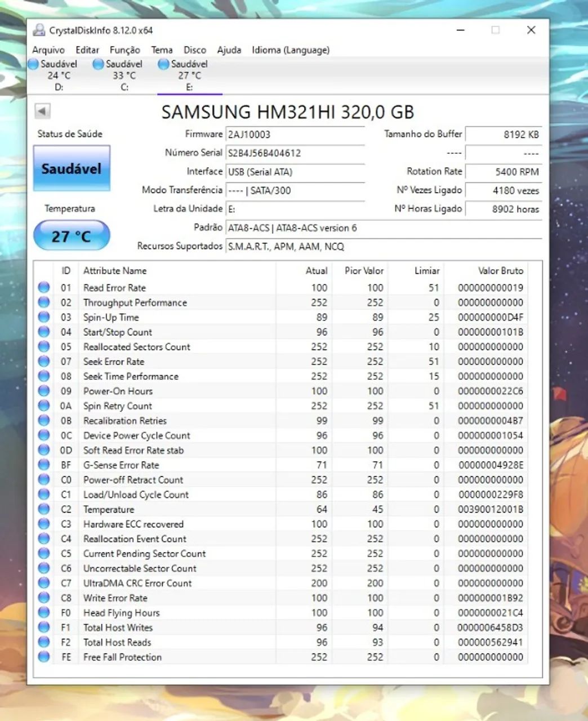
Task: Click the status icon for Uncorrectable Sector Count
Action: point(43,568)
